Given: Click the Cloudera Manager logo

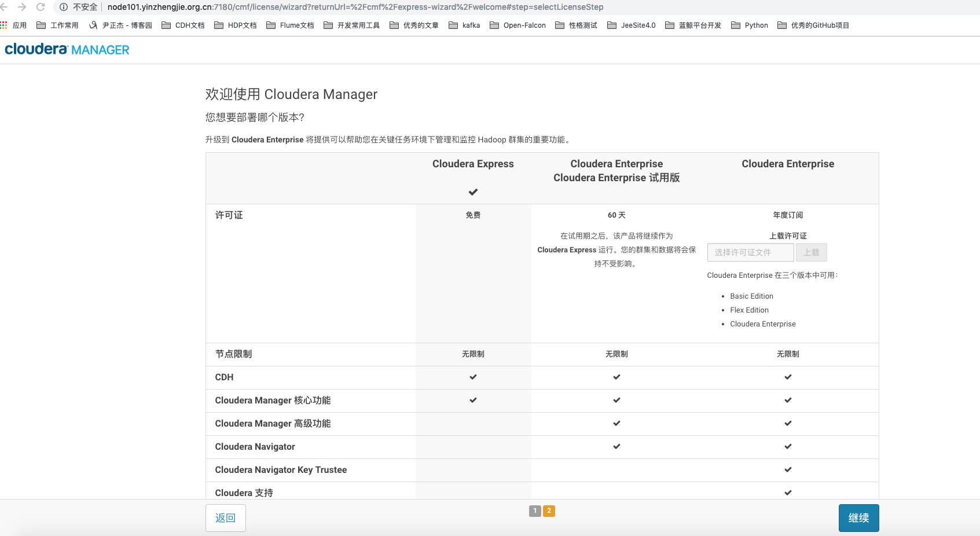Looking at the screenshot, I should [x=67, y=50].
